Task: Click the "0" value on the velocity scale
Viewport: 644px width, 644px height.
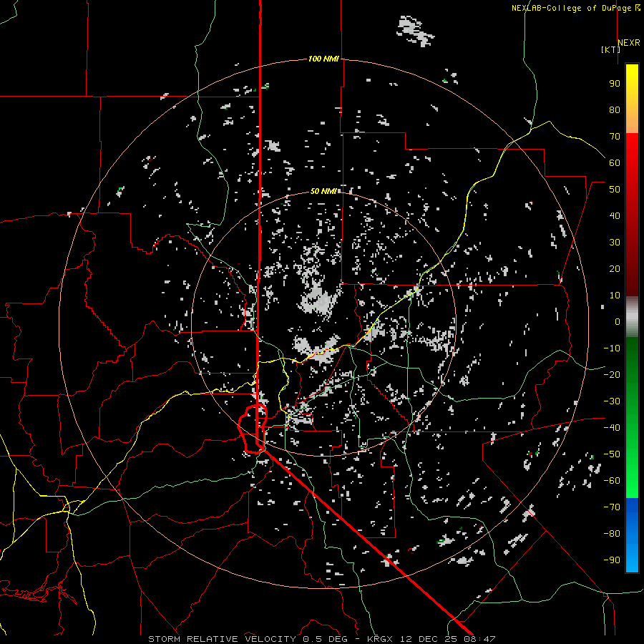Action: point(618,321)
